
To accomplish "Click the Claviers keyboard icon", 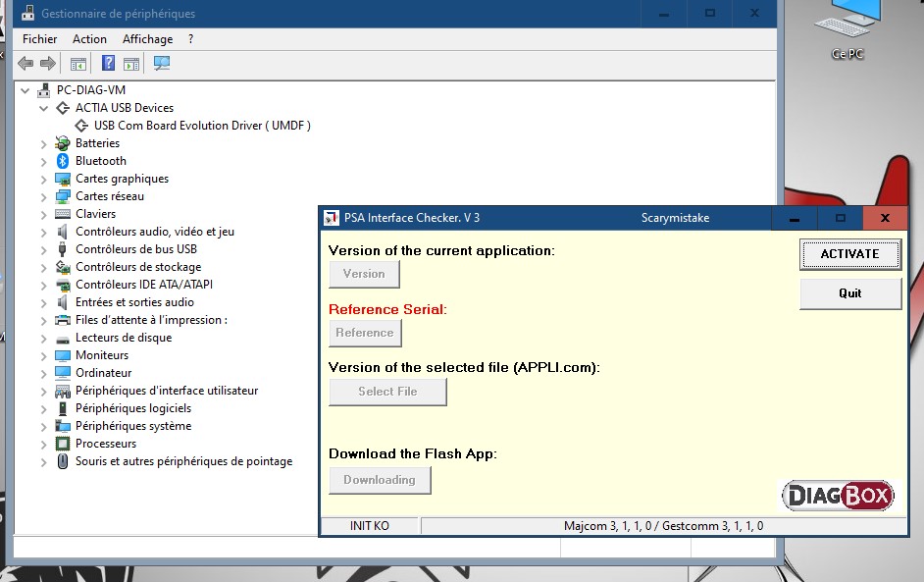I will pos(63,214).
